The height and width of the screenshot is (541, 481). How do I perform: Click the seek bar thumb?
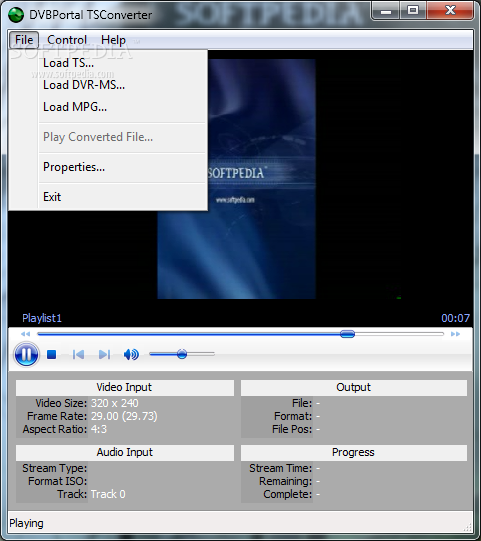pos(347,334)
